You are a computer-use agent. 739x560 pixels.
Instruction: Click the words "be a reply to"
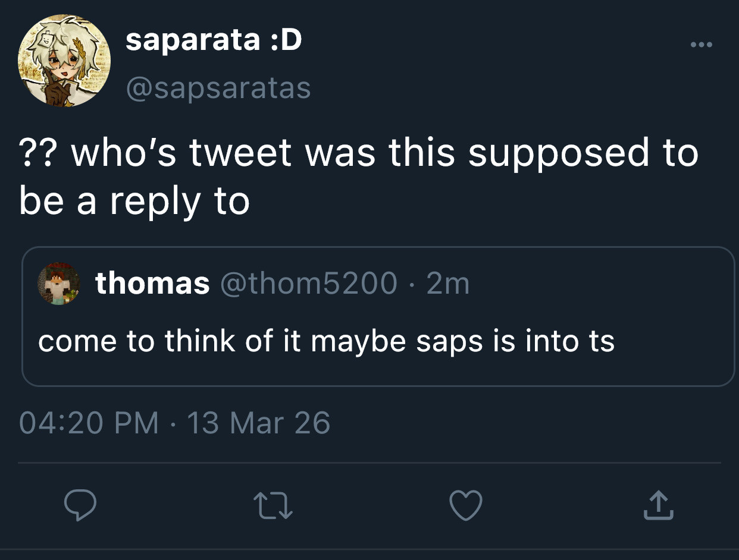(134, 202)
